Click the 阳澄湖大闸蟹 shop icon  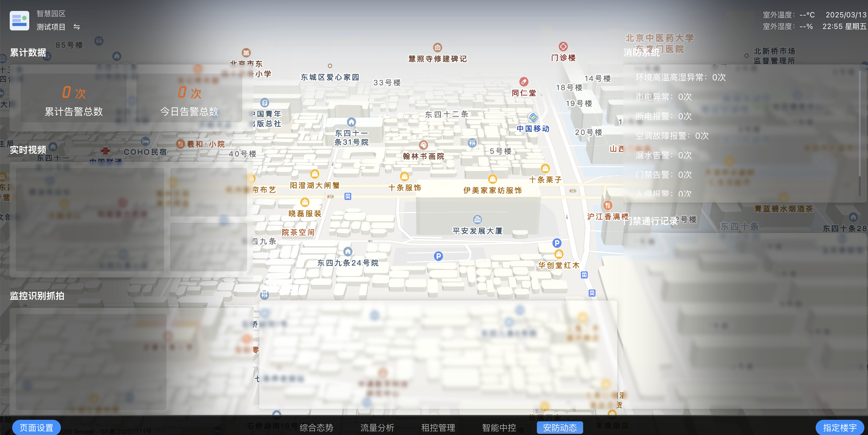pyautogui.click(x=314, y=174)
